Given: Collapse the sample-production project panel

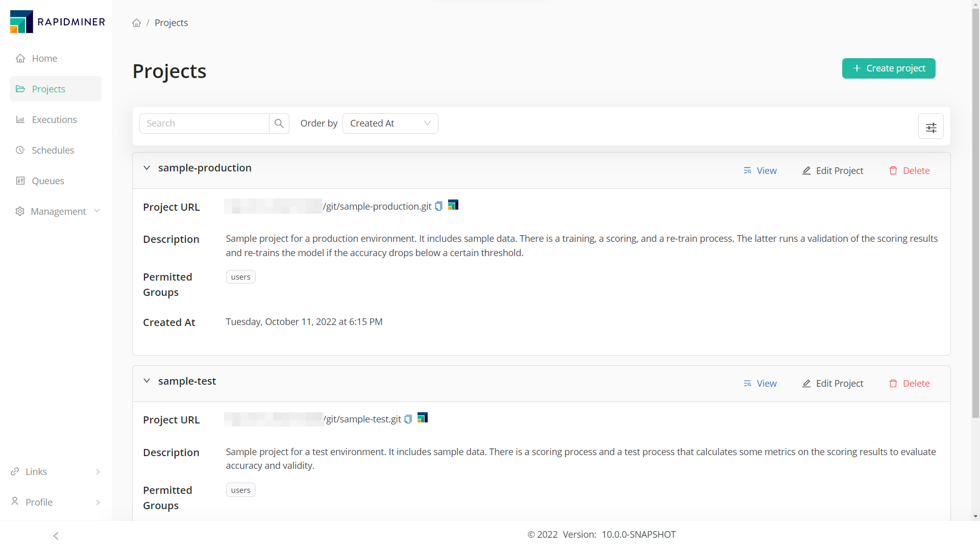Looking at the screenshot, I should pos(146,168).
